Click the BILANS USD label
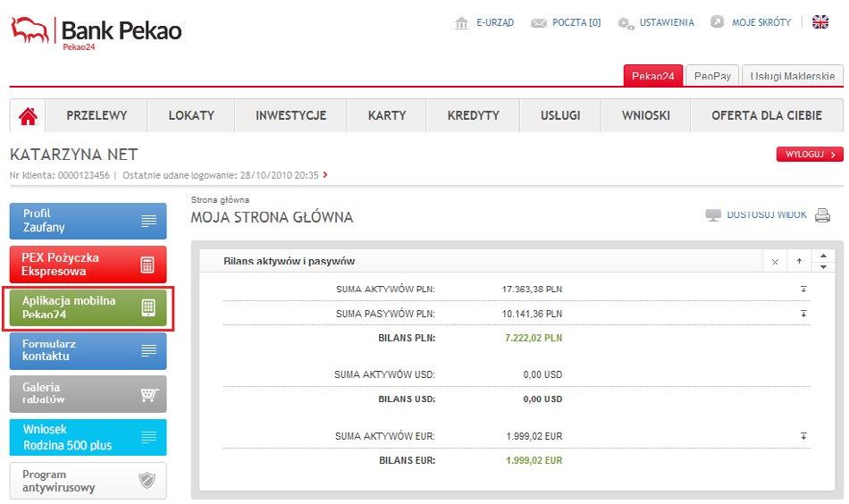The width and height of the screenshot is (849, 504). point(407,399)
